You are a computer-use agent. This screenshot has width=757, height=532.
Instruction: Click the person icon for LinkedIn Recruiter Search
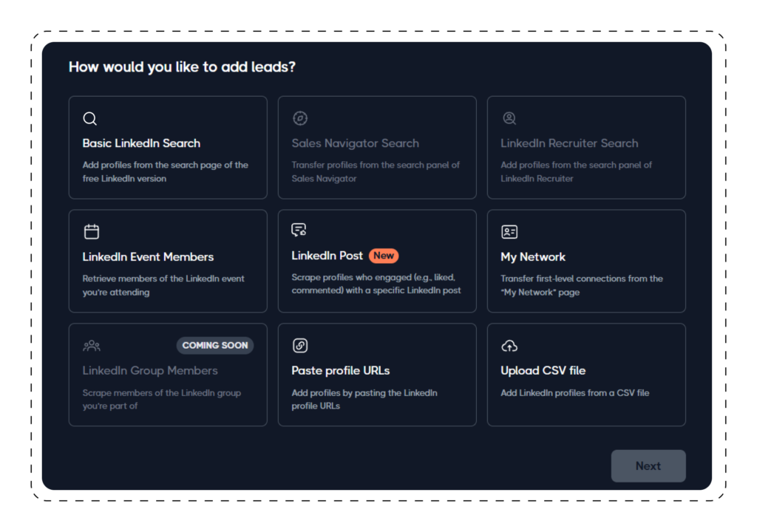[509, 118]
